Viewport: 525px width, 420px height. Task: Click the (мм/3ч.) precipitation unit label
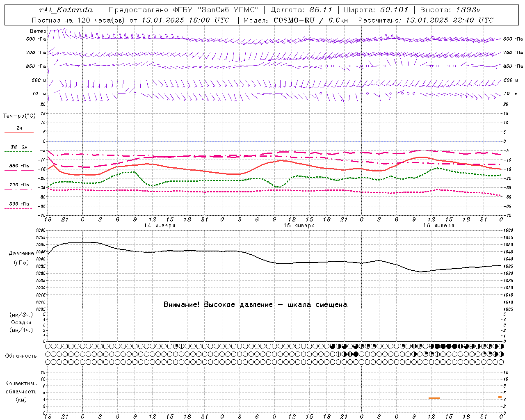(21, 315)
